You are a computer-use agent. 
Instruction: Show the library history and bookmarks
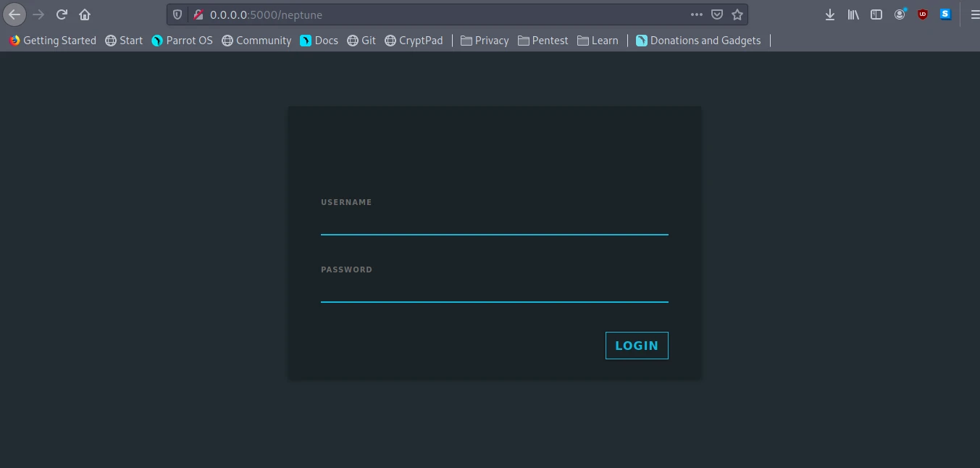(853, 14)
